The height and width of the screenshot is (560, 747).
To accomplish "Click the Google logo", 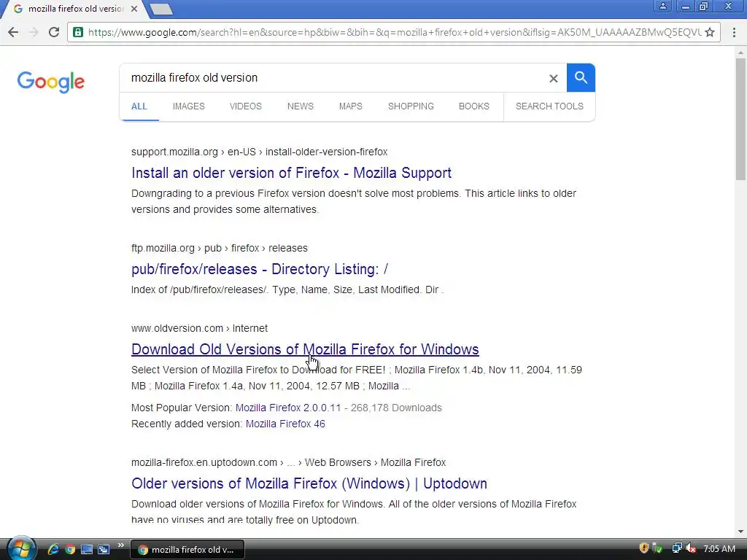I will tap(51, 82).
